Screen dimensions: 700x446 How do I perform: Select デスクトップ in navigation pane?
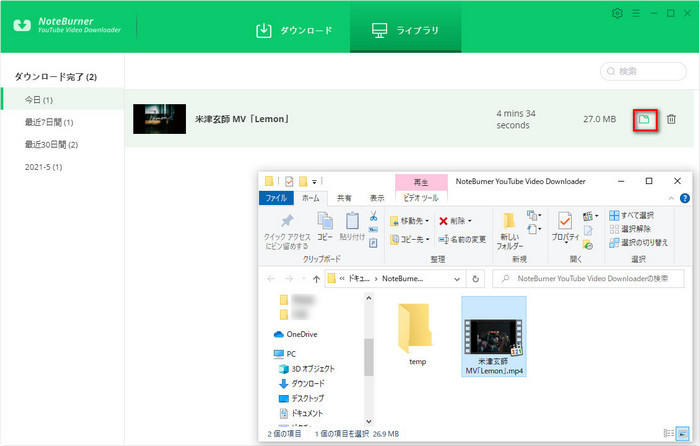(x=301, y=398)
